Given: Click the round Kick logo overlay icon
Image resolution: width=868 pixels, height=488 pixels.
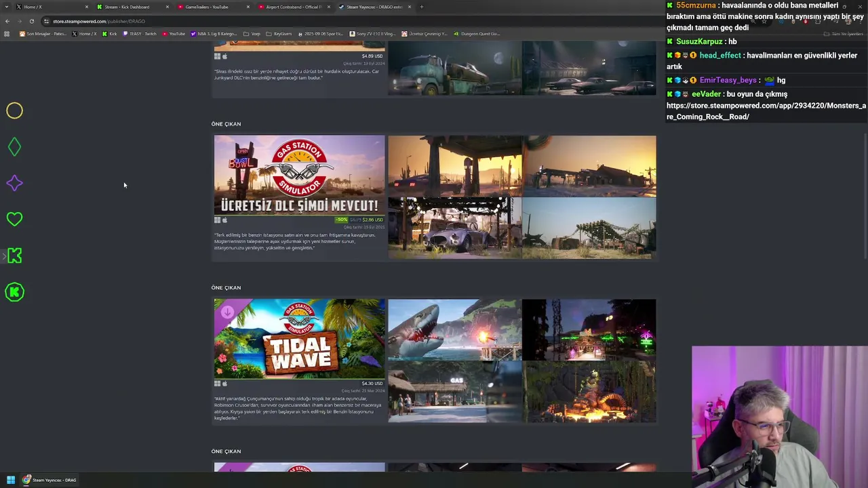Looking at the screenshot, I should 14,292.
